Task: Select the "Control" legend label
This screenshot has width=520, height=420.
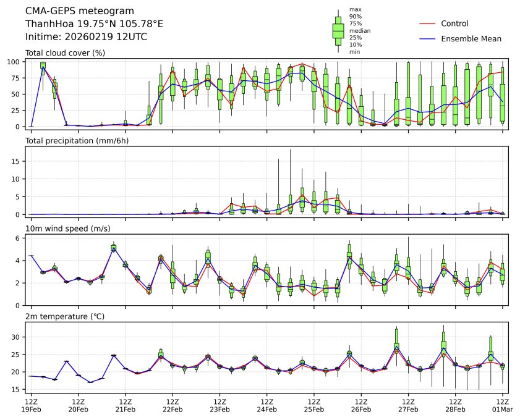Action: point(454,23)
